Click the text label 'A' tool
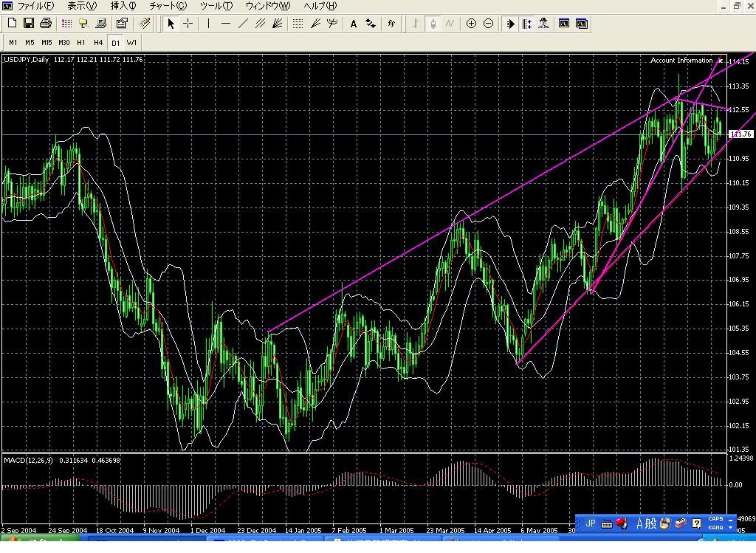The height and width of the screenshot is (553, 756). click(x=354, y=24)
